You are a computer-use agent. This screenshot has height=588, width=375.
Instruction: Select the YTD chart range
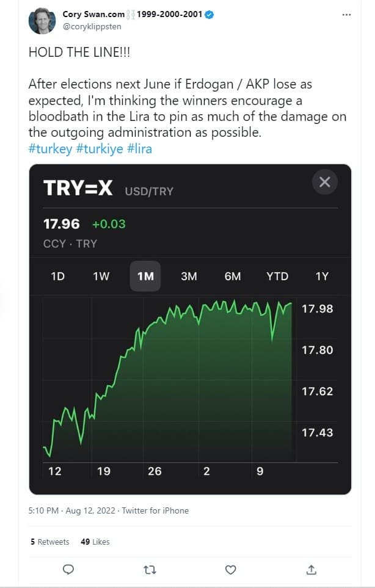277,276
